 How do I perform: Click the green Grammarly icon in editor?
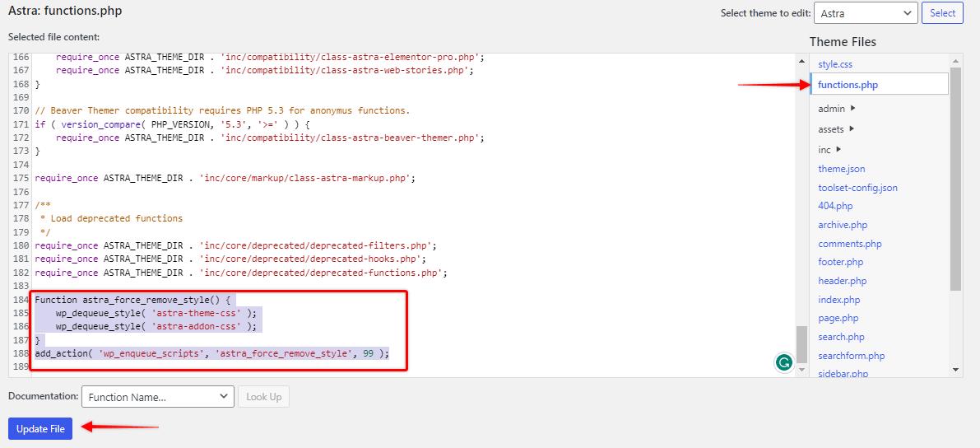coord(783,362)
